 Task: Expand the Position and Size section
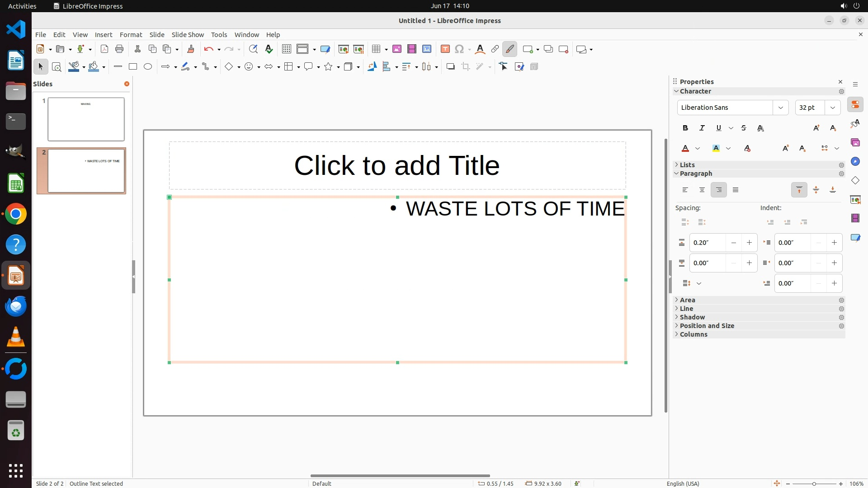(707, 326)
